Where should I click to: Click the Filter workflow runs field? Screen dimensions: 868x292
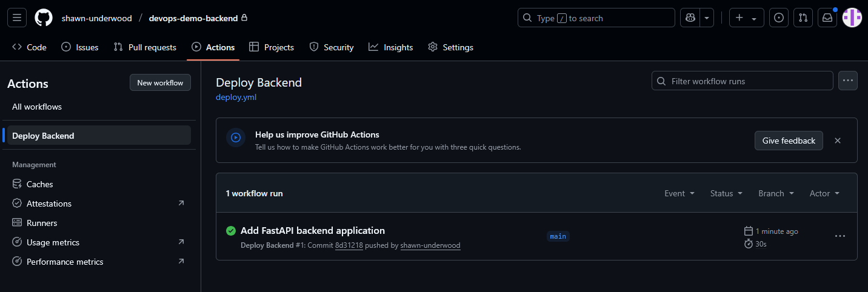pos(743,81)
